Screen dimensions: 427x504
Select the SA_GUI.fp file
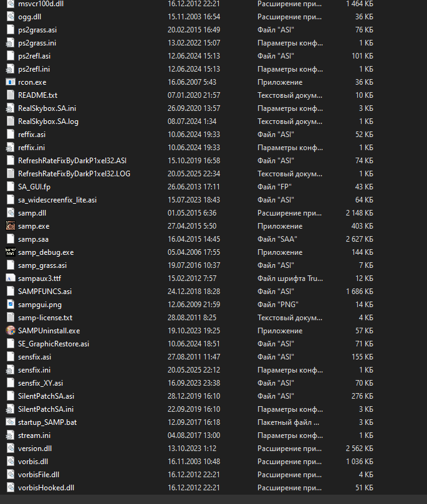coord(34,187)
